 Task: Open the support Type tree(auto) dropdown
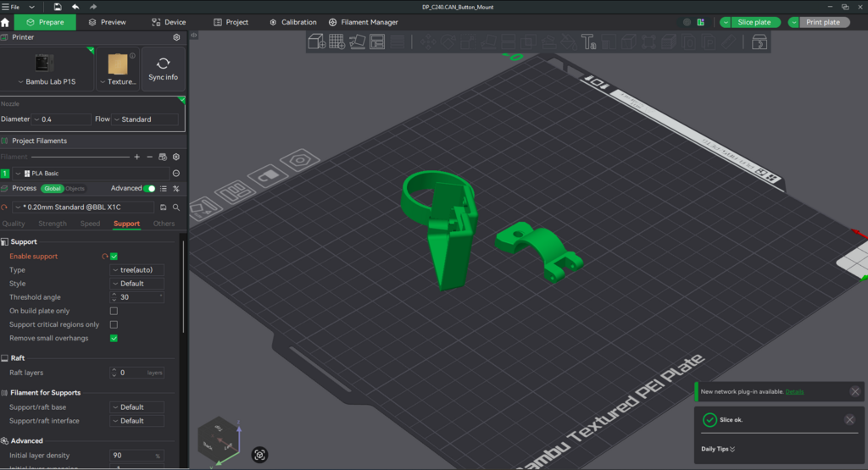pos(136,270)
